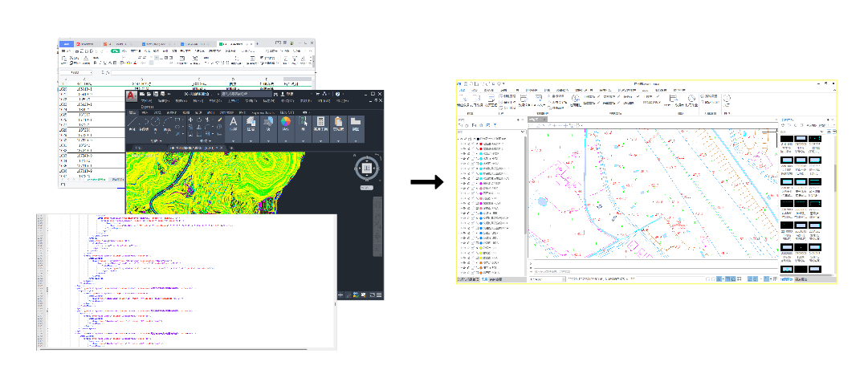The height and width of the screenshot is (386, 868).
Task: Click the customization menu icon in AutoCAD status bar
Action: 379,295
